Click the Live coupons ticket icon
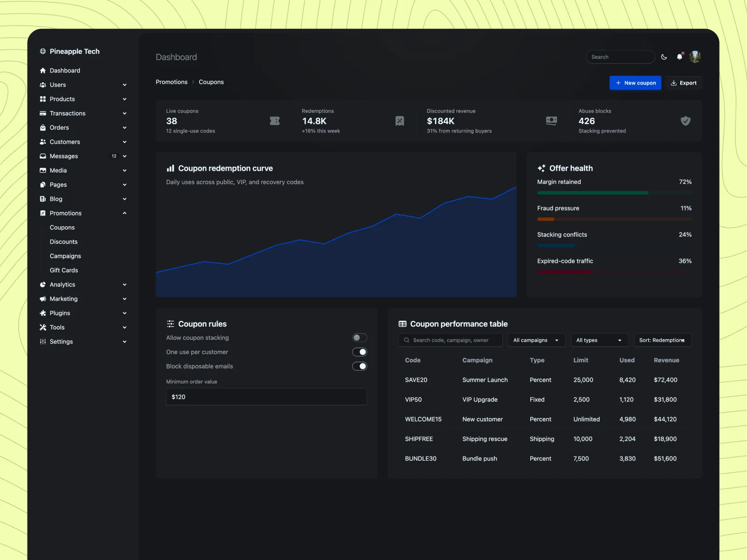The image size is (747, 560). pyautogui.click(x=275, y=121)
